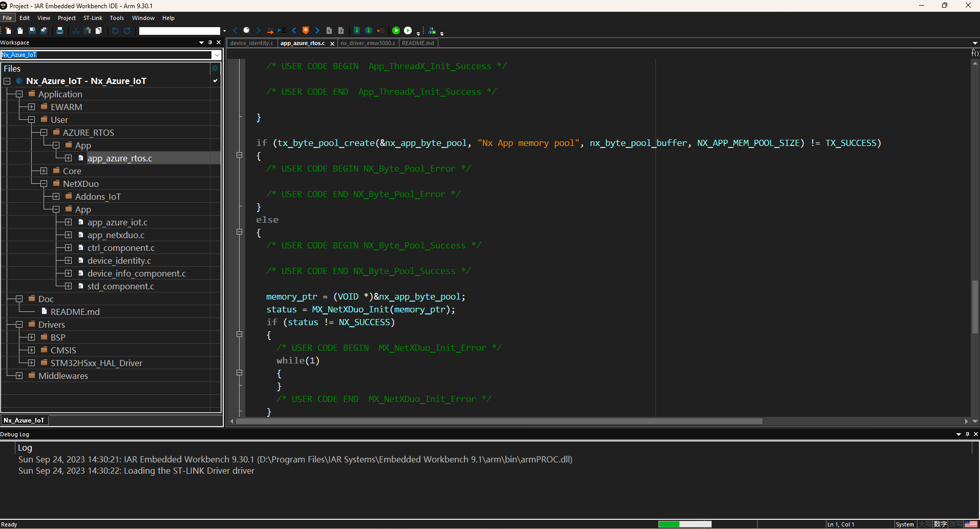Viewport: 980px width, 529px height.
Task: Redo the last undone edit
Action: [127, 31]
